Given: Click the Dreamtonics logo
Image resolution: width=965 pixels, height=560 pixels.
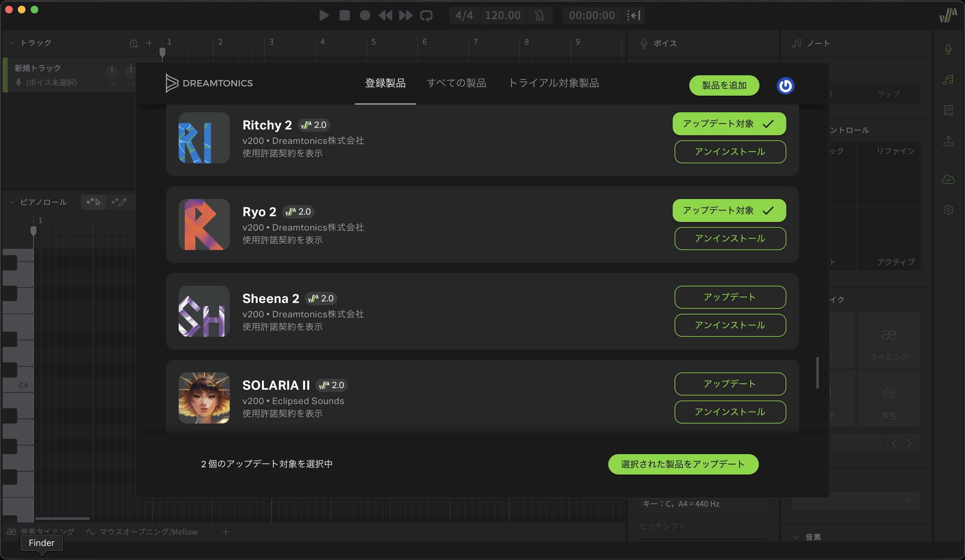Looking at the screenshot, I should click(x=209, y=83).
